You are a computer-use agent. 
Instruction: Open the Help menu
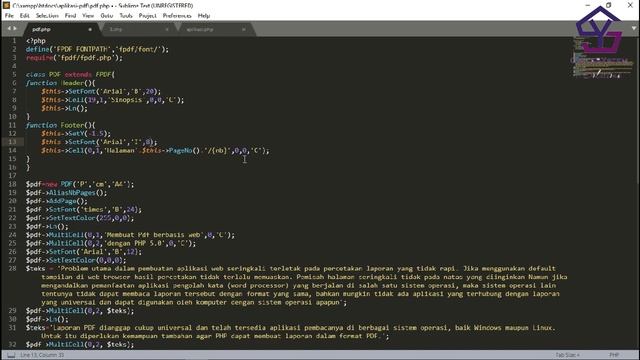pos(204,16)
